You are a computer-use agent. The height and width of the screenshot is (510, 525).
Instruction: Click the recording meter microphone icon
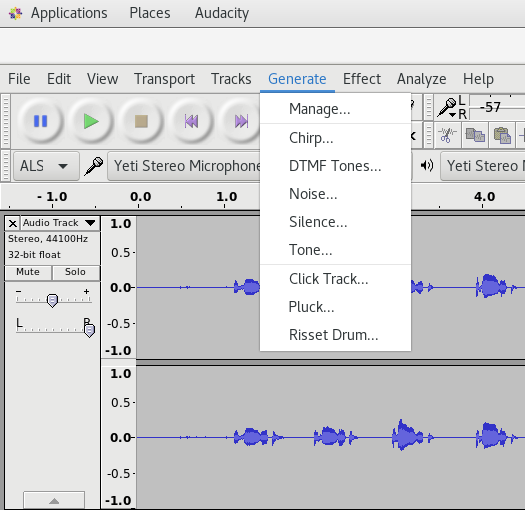[x=447, y=108]
